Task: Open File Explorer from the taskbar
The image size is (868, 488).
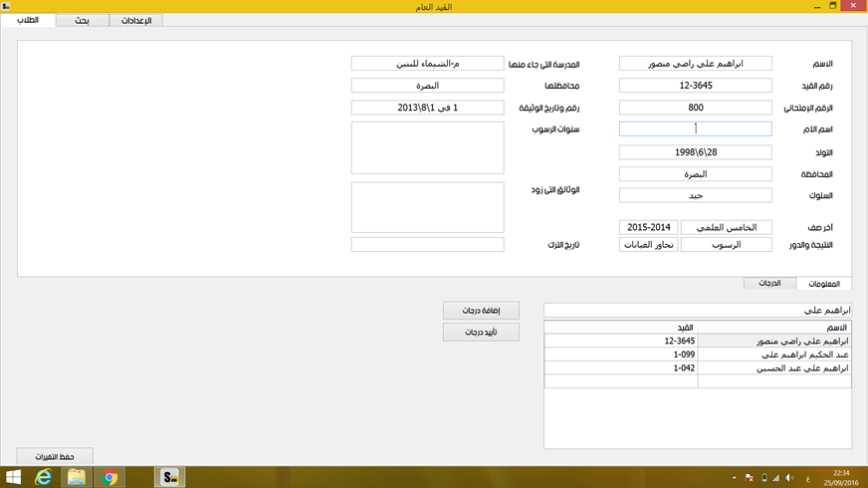Action: pyautogui.click(x=77, y=477)
